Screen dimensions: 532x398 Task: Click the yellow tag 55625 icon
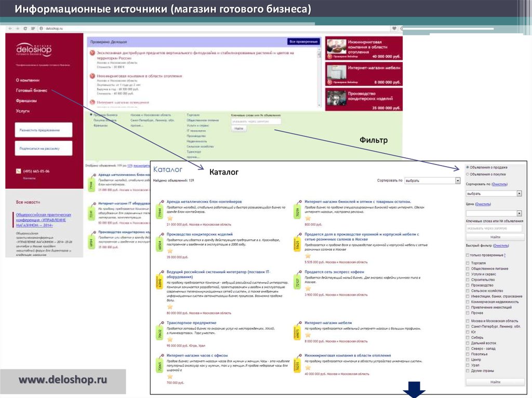(298, 244)
